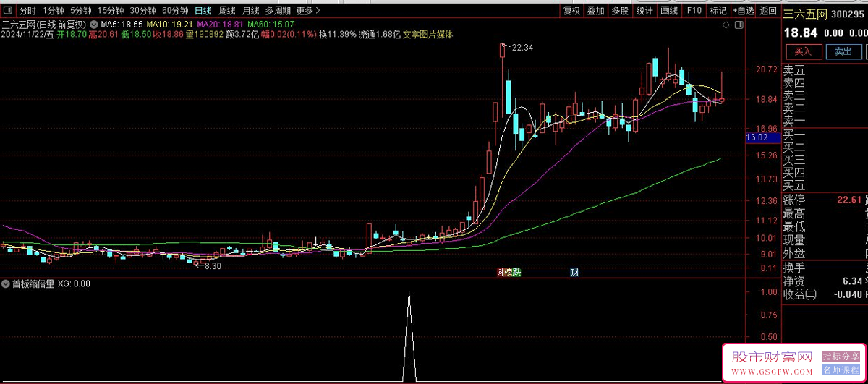The width and height of the screenshot is (868, 384).
Task: Click the MA10: 19.21 indicator label
Action: click(x=169, y=24)
